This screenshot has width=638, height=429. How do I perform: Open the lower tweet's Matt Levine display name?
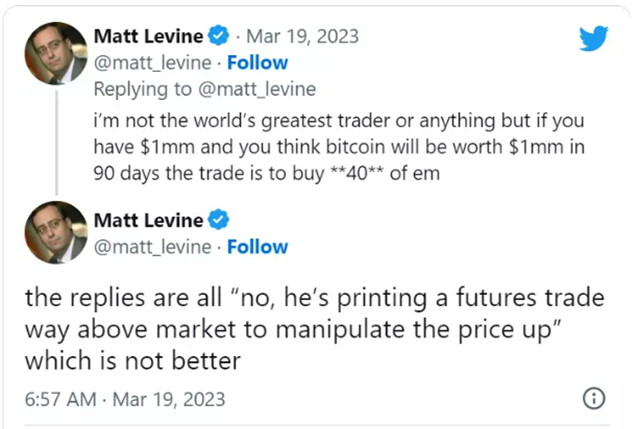coord(149,220)
